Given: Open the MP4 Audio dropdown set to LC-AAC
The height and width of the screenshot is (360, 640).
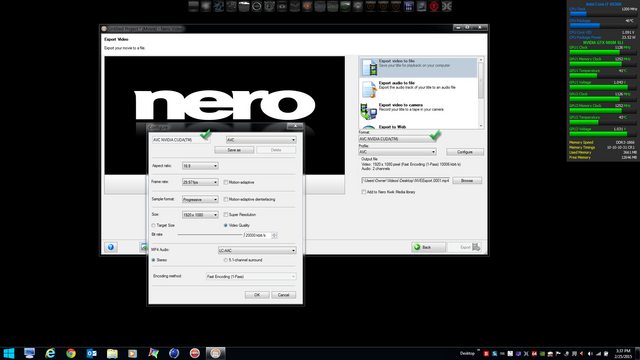Looking at the screenshot, I should click(257, 251).
